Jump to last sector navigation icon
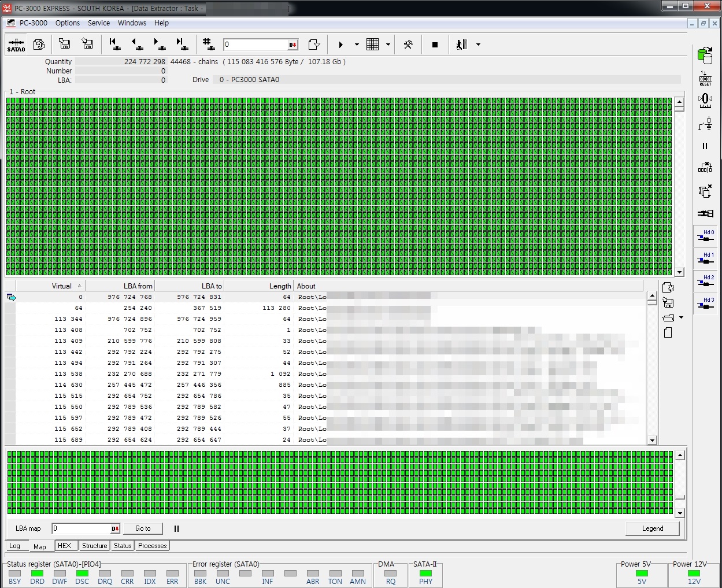The height and width of the screenshot is (588, 722). pyautogui.click(x=182, y=45)
